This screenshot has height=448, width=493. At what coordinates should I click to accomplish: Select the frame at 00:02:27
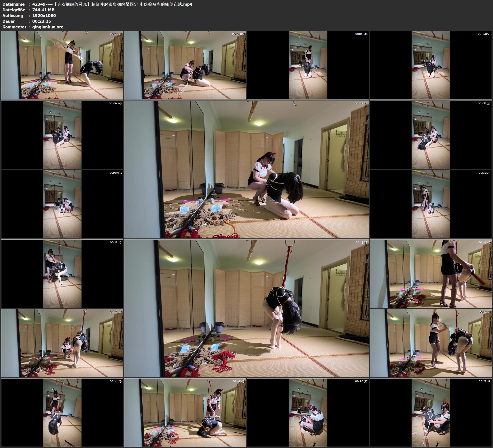coord(185,65)
